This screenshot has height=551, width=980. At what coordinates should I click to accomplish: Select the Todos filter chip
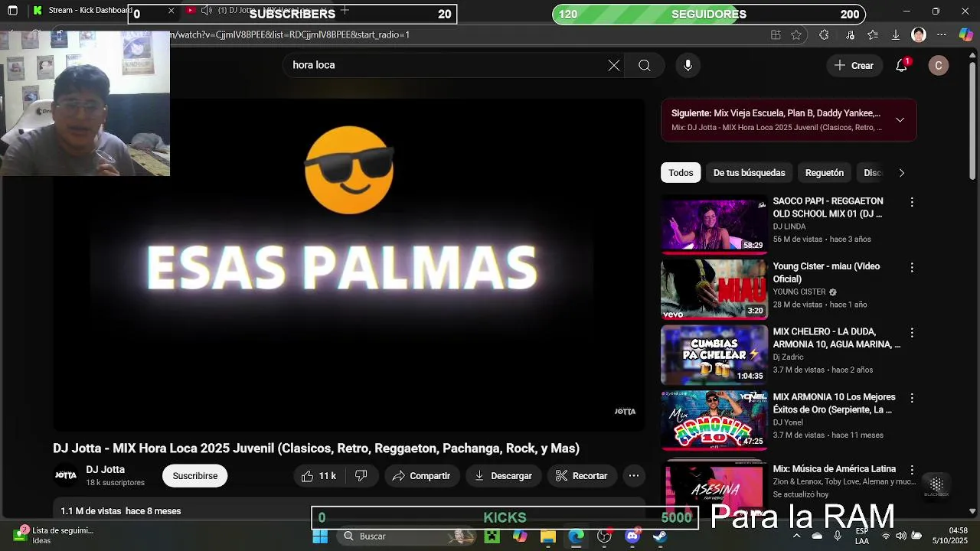681,173
